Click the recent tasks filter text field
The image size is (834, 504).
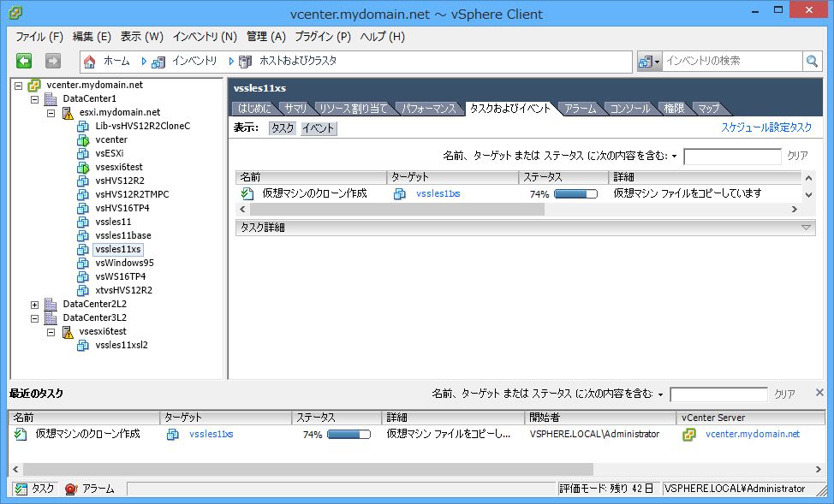click(718, 394)
